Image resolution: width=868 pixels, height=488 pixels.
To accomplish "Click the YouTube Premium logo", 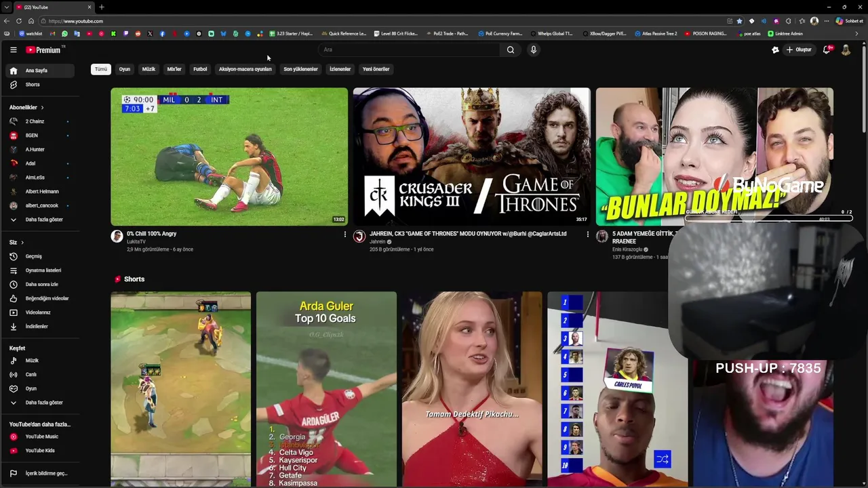I will point(43,49).
